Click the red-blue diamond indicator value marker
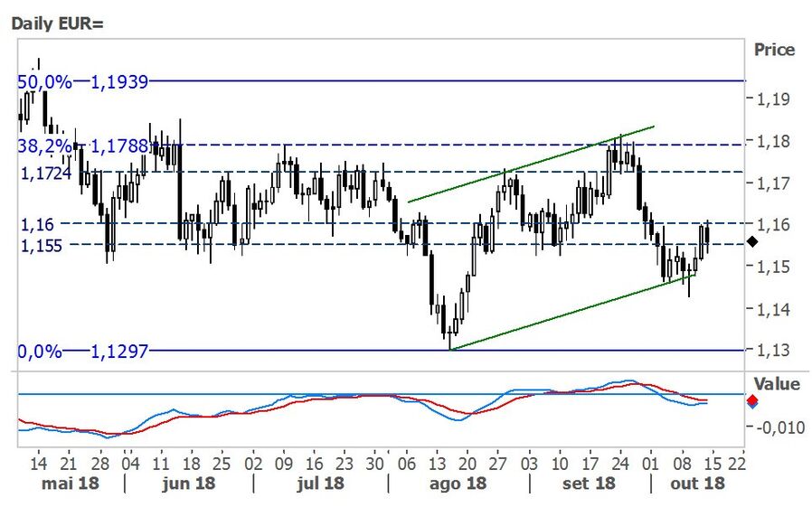 coord(752,401)
